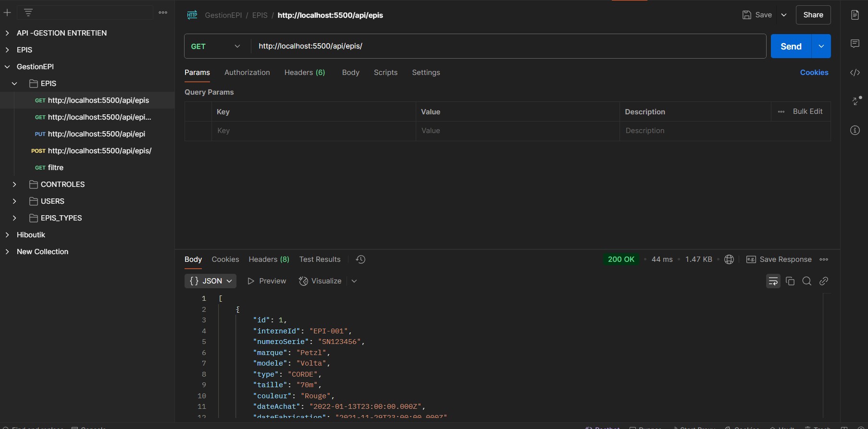Open the Cookies link near request tabs
The height and width of the screenshot is (429, 868).
[x=814, y=73]
